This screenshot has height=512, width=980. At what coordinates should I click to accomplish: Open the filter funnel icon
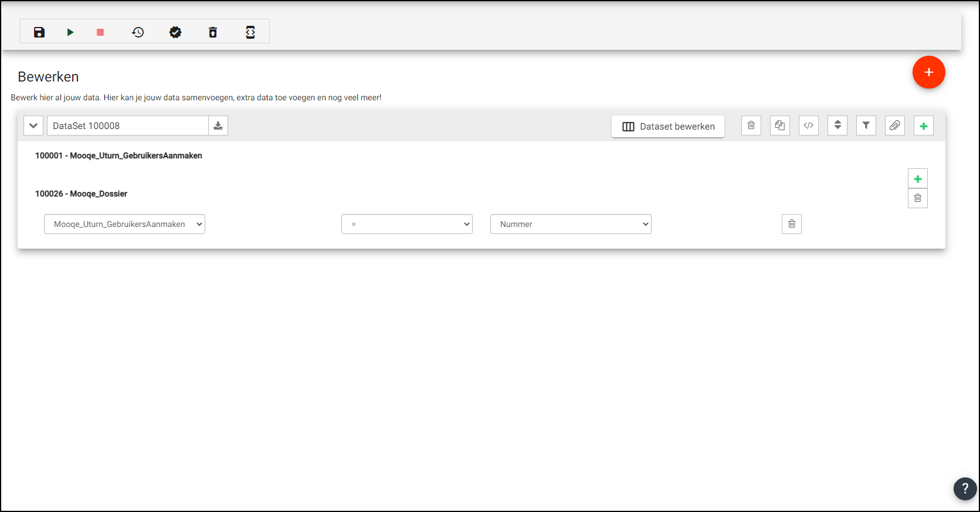coord(866,126)
